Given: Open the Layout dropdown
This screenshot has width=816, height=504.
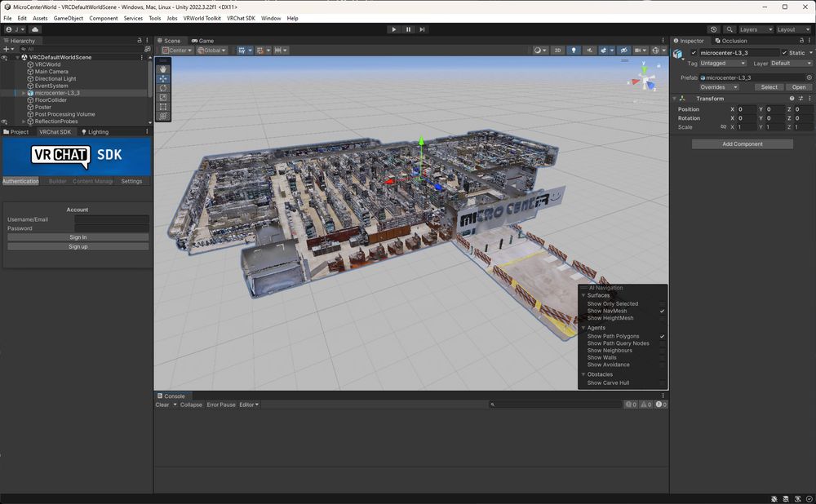Looking at the screenshot, I should tap(794, 29).
